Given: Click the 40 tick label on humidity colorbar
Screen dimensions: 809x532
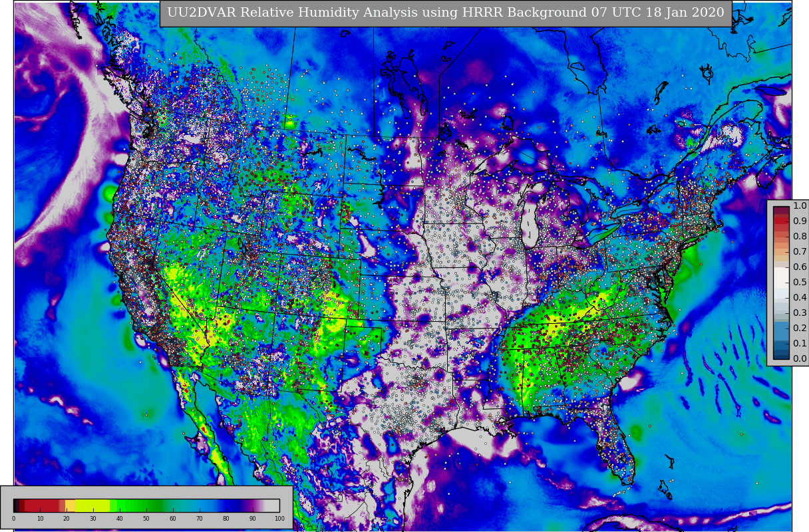Looking at the screenshot, I should click(x=120, y=519).
